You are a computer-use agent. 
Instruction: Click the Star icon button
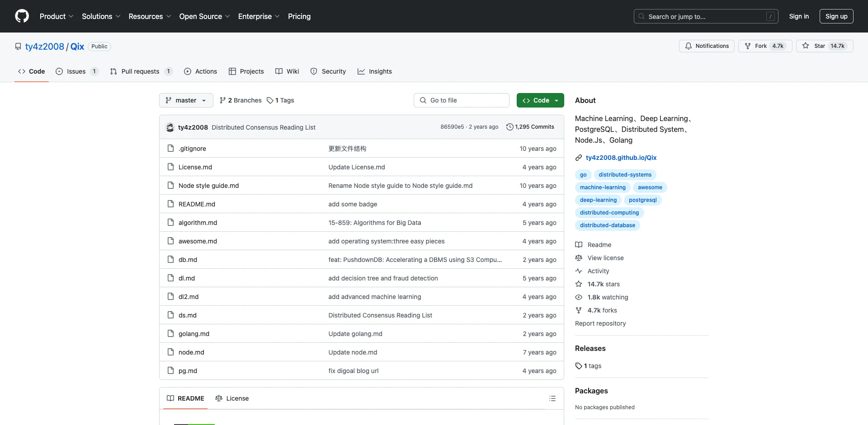point(806,46)
